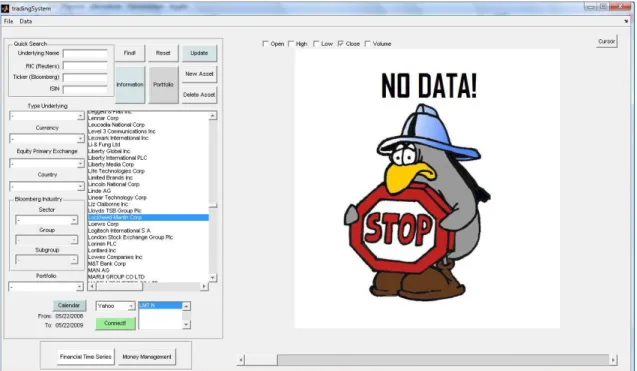637x371 pixels.
Task: Click the chart slider right arrow
Action: coord(613,360)
